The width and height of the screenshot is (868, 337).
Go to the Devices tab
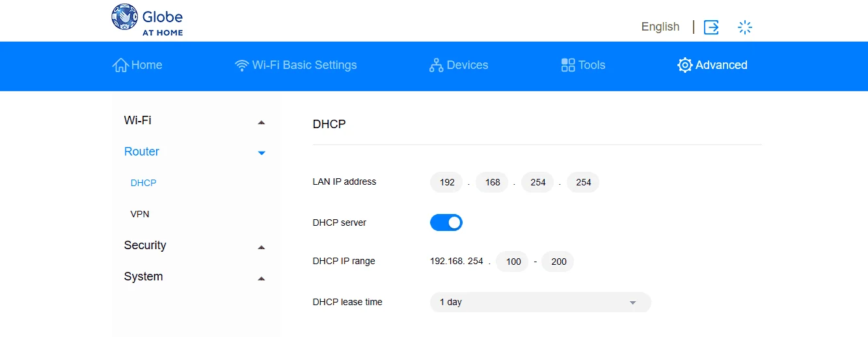[459, 65]
